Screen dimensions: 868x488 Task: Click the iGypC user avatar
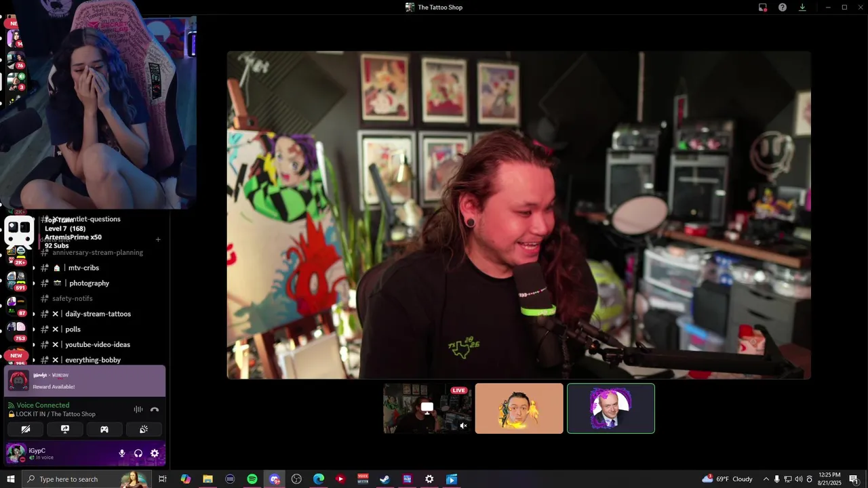pos(16,453)
